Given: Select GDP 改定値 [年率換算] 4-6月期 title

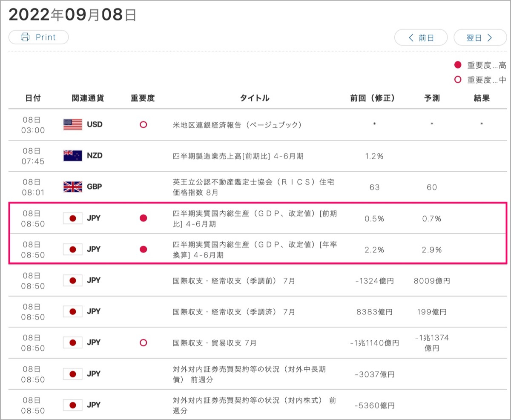Looking at the screenshot, I should pyautogui.click(x=255, y=249).
